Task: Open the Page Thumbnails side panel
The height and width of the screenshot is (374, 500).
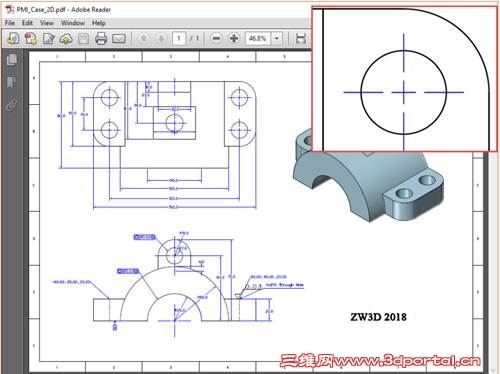Action: (12, 60)
